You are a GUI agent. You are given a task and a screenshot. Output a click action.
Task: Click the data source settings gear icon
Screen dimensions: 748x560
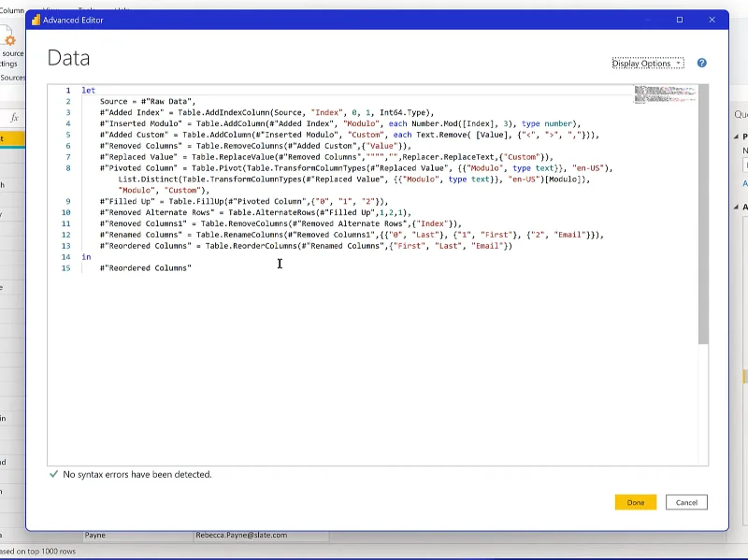10,40
